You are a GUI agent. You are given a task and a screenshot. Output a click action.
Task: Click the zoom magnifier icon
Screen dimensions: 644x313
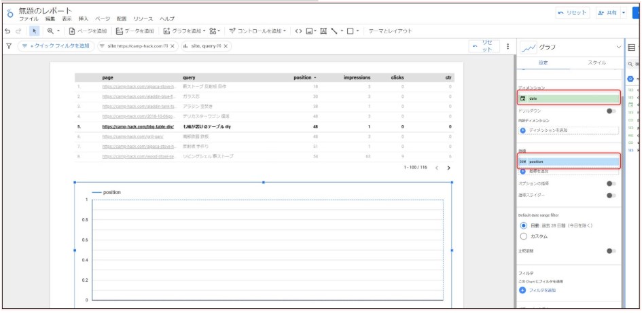[x=50, y=31]
